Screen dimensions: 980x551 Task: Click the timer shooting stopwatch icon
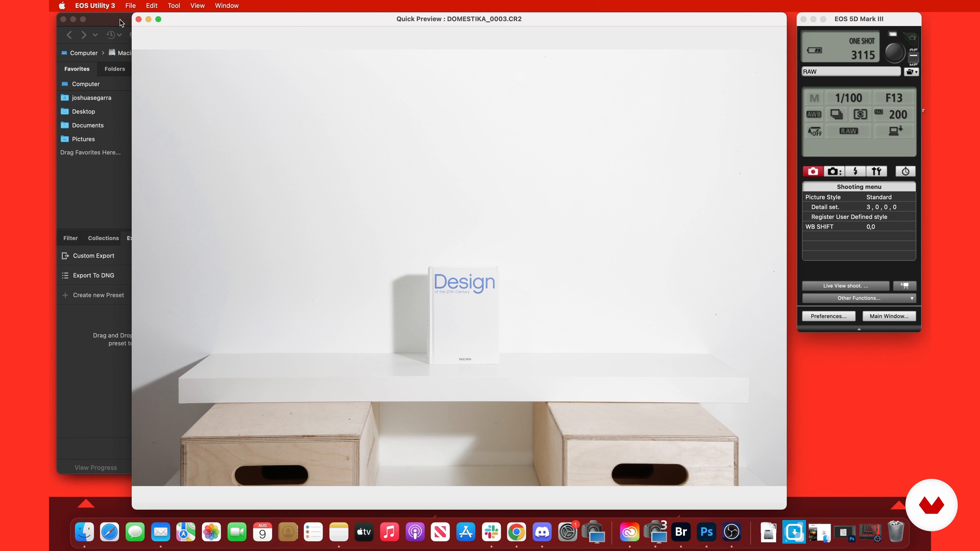click(905, 171)
